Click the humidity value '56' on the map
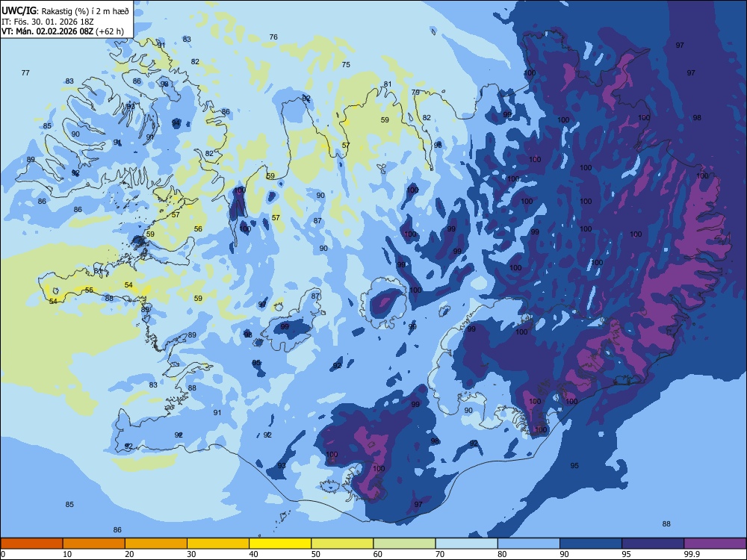The width and height of the screenshot is (747, 560). (198, 229)
